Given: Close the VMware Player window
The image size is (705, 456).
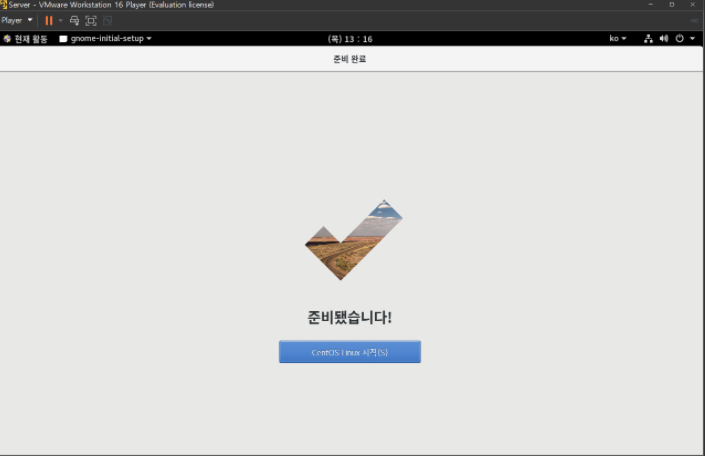Looking at the screenshot, I should click(x=692, y=4).
